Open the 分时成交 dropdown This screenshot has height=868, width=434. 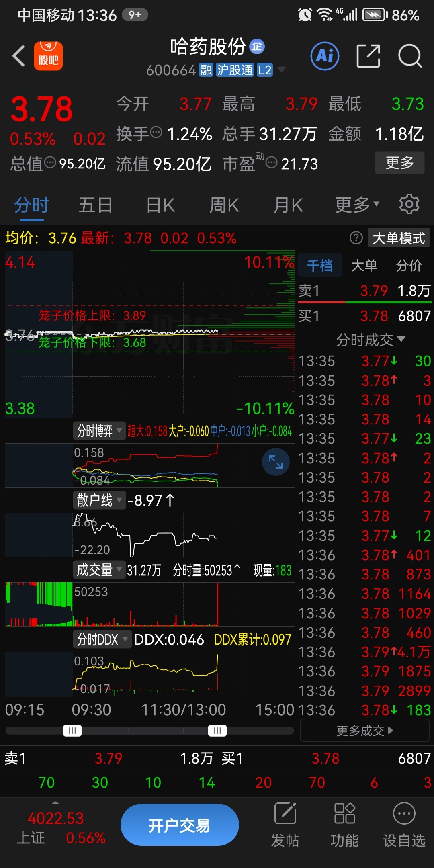(x=371, y=340)
